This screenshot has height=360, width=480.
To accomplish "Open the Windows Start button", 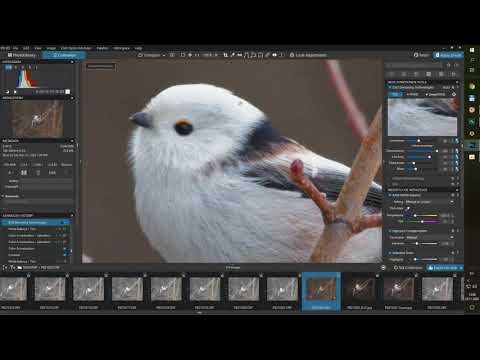I will coord(472,50).
